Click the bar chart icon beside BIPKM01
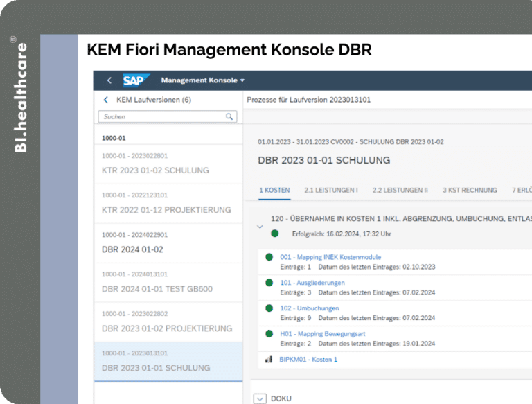The width and height of the screenshot is (532, 404). (x=269, y=359)
